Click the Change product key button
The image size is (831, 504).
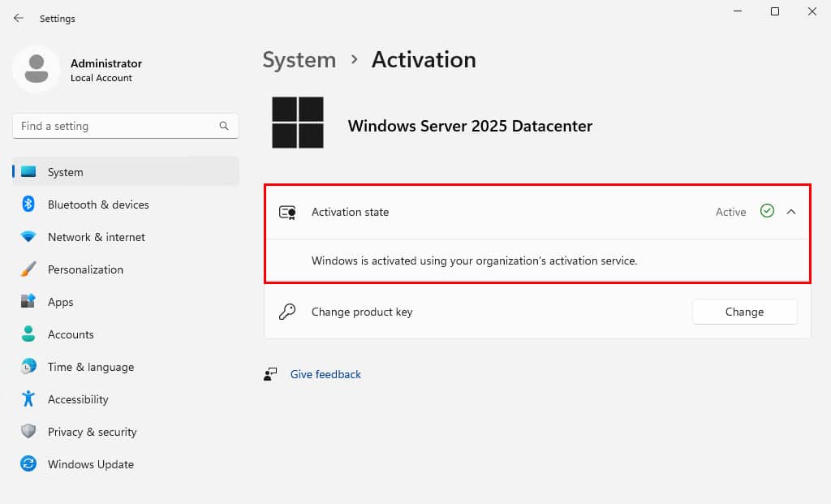(745, 312)
